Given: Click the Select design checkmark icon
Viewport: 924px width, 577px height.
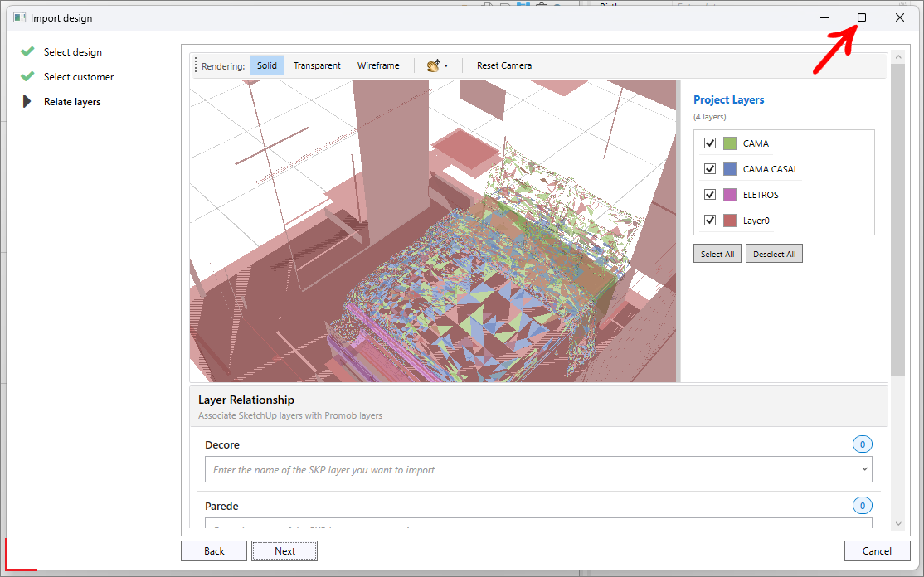Looking at the screenshot, I should pyautogui.click(x=27, y=51).
